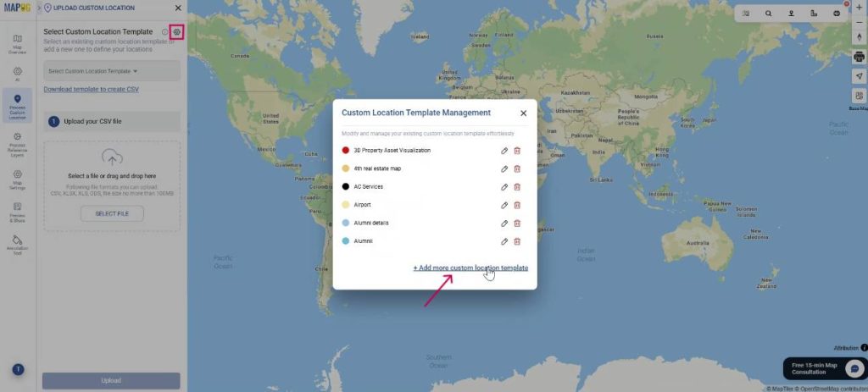Click the user avatar 'T'
Viewport: 868px width, 392px height.
coord(18,369)
